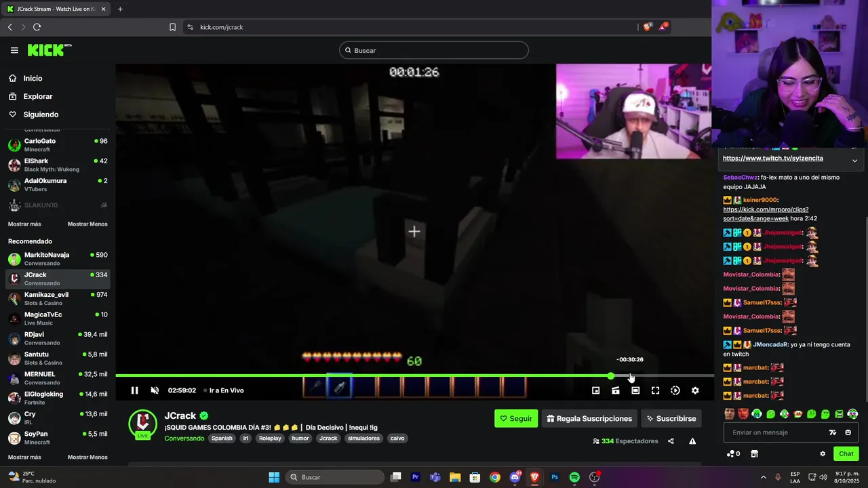This screenshot has height=488, width=868.
Task: Open the emote picker smiley icon
Action: (x=848, y=432)
